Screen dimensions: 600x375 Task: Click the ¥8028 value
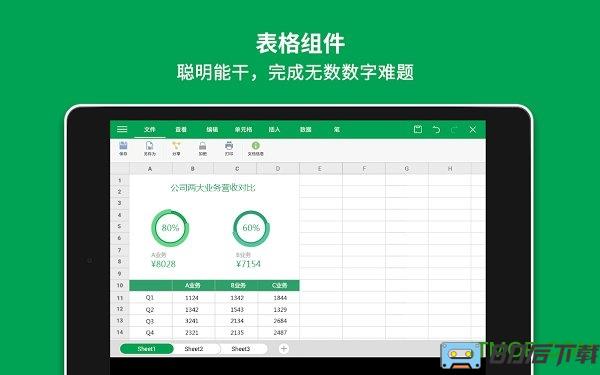point(163,264)
